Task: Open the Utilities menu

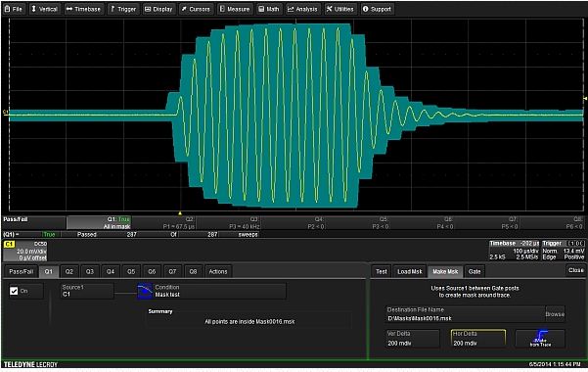Action: point(339,9)
